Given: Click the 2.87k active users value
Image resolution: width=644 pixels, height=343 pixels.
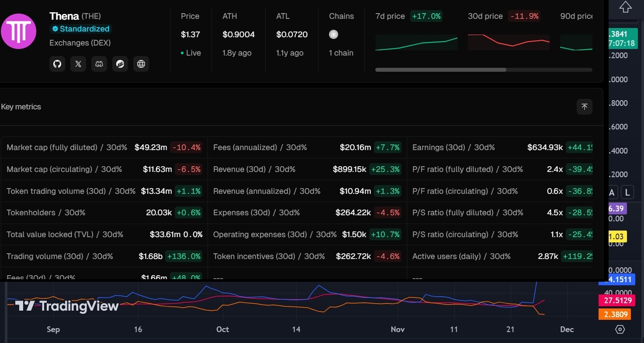Looking at the screenshot, I should [x=548, y=256].
